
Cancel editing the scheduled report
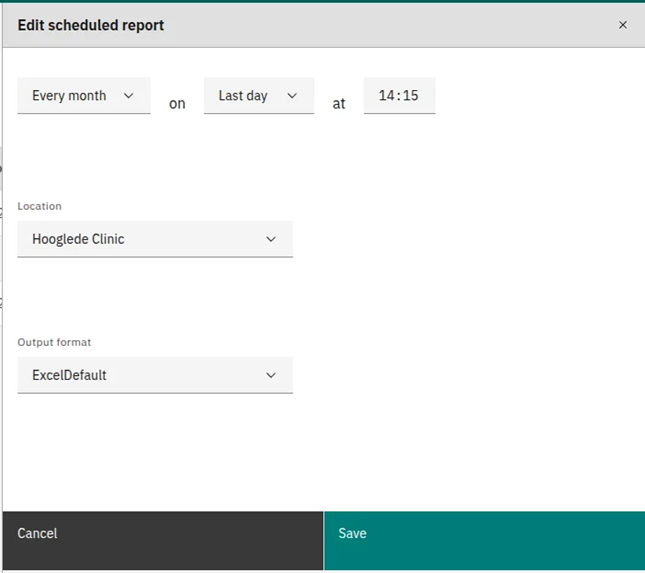pos(163,541)
